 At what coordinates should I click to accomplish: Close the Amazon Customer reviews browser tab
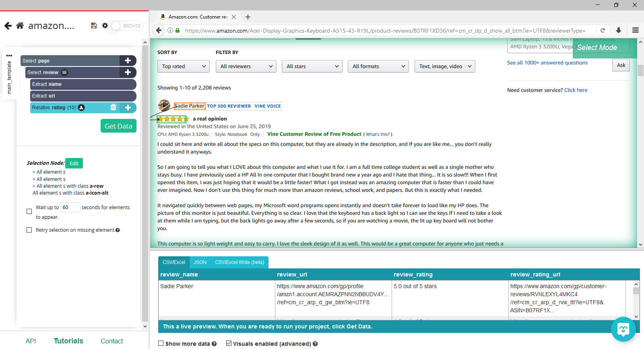click(234, 17)
